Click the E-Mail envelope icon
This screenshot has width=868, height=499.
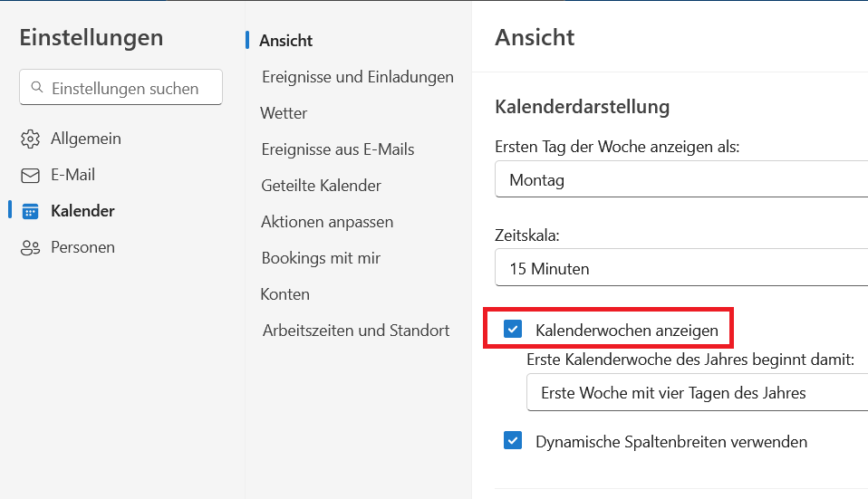tap(30, 175)
